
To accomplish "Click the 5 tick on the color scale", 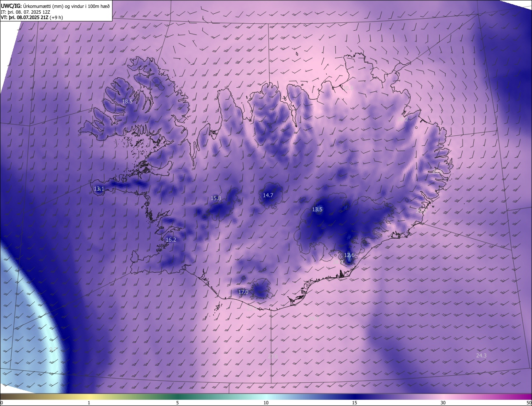I will pos(177,403).
